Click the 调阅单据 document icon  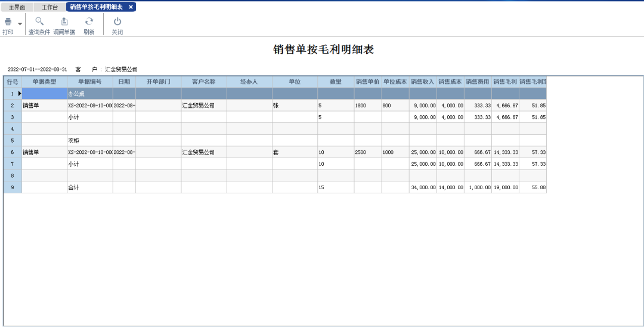click(x=64, y=22)
